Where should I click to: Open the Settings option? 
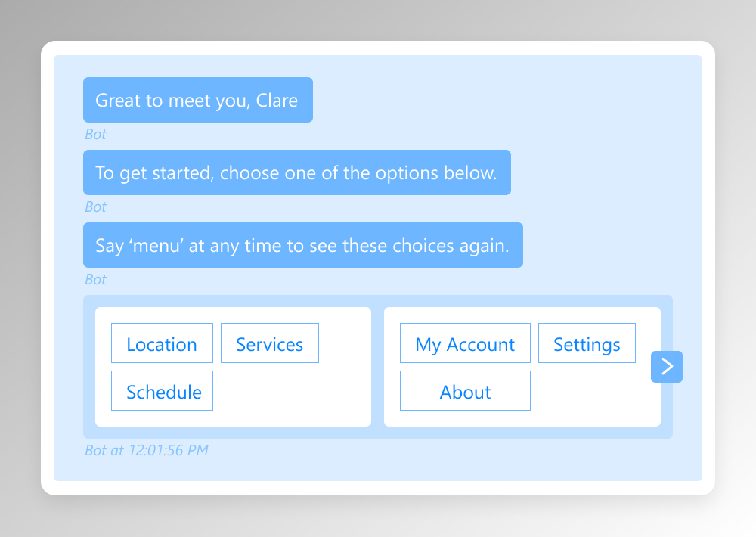tap(587, 344)
